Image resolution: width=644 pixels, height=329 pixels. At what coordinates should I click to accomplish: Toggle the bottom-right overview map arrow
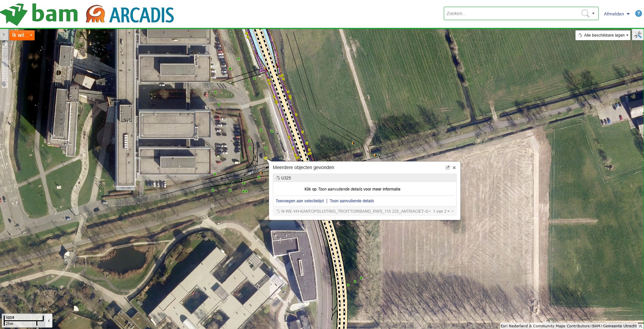(x=641, y=326)
